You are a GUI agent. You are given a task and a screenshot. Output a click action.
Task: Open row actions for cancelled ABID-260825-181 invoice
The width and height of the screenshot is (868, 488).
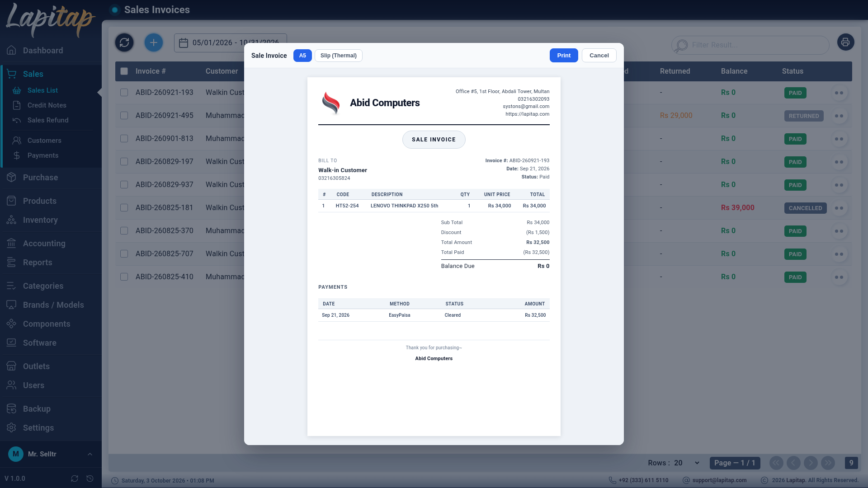pyautogui.click(x=839, y=208)
